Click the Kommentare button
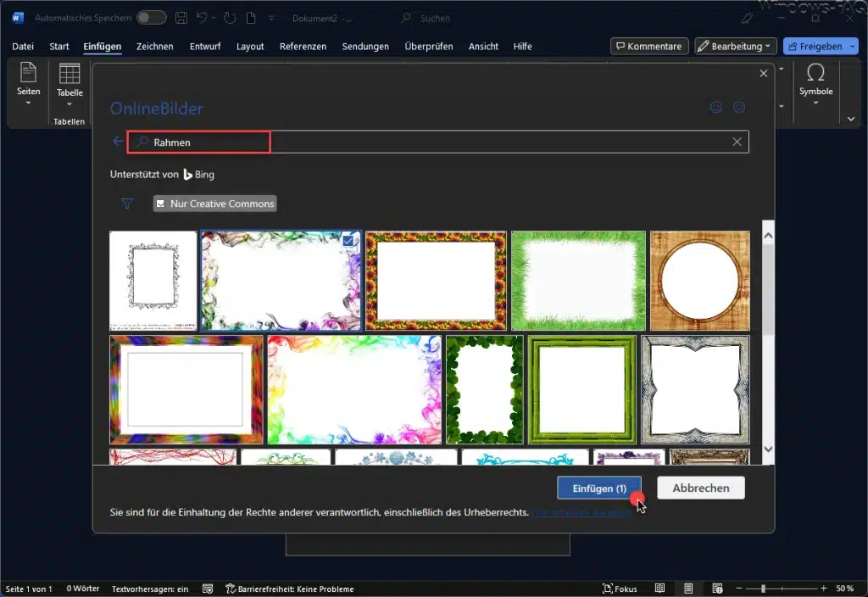This screenshot has height=597, width=868. 649,46
